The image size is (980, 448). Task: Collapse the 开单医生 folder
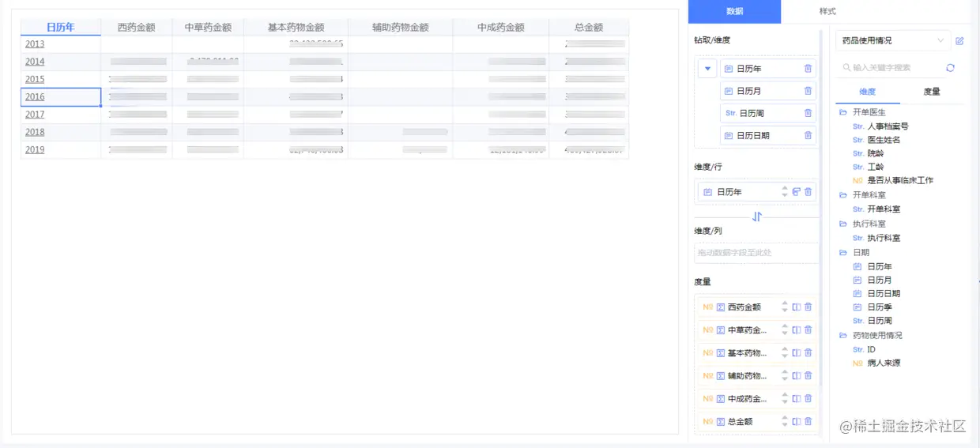(x=843, y=113)
